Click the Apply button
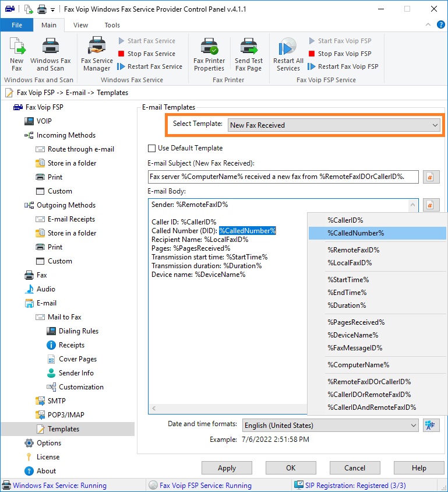448x492 pixels. click(227, 468)
